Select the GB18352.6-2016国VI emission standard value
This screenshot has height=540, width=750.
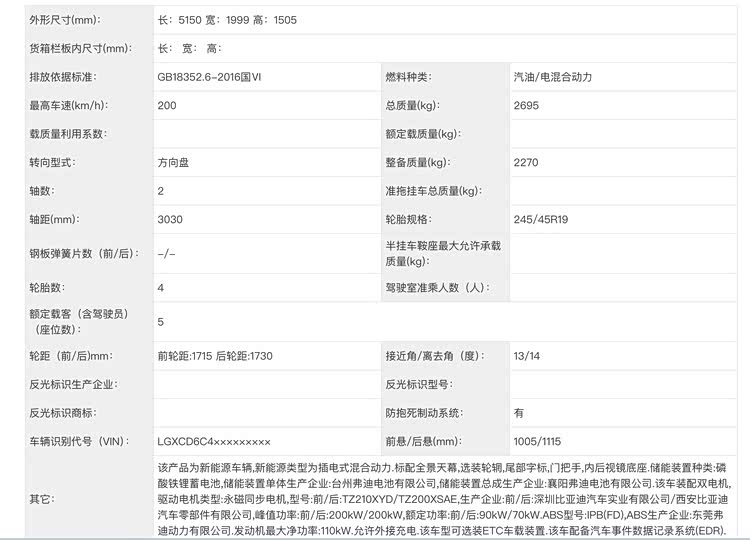click(x=216, y=77)
